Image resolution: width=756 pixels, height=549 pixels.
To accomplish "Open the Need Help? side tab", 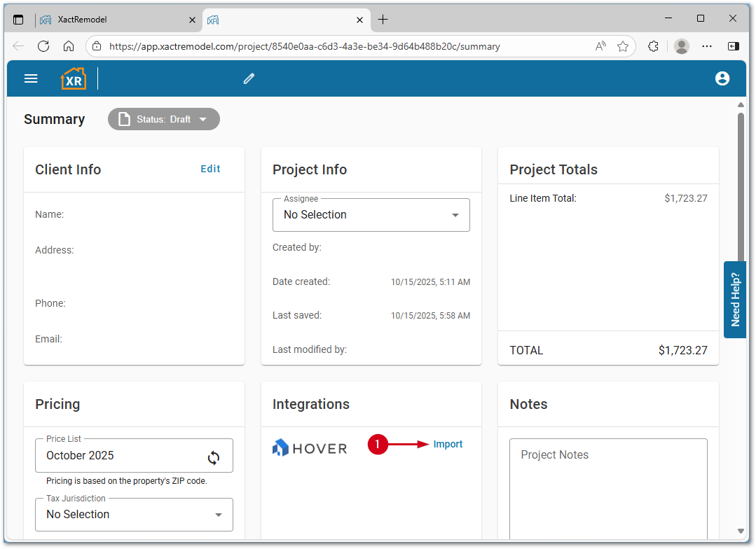I will coord(735,300).
